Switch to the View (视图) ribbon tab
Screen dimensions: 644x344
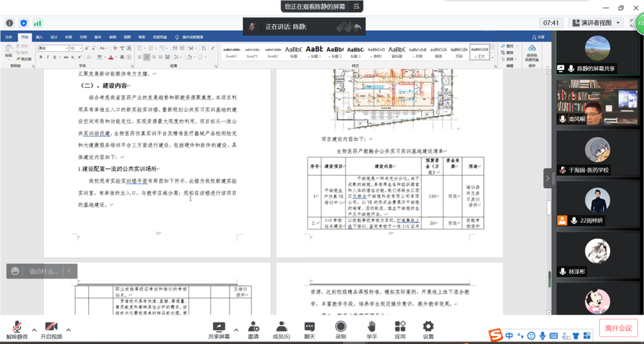coord(127,37)
